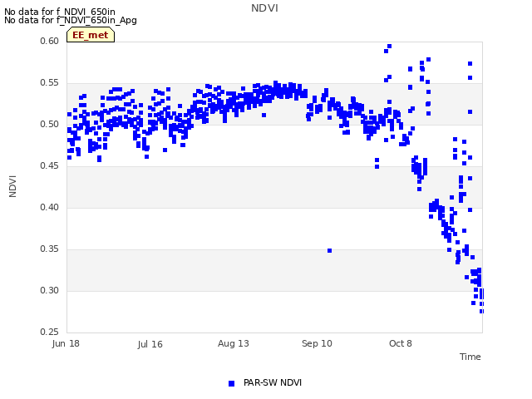The width and height of the screenshot is (532, 399).
Task: Click the isolated outlier point near 0.35
Action: pos(329,251)
